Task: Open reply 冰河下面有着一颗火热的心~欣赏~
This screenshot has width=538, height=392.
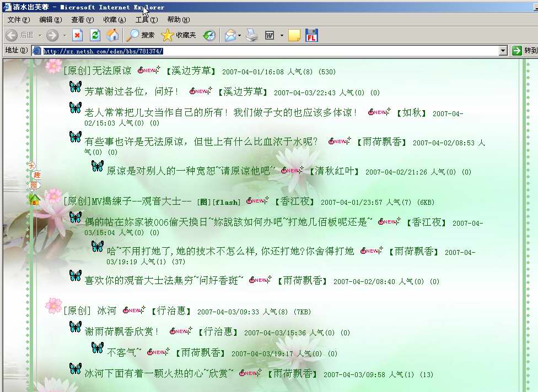Action: pos(159,373)
